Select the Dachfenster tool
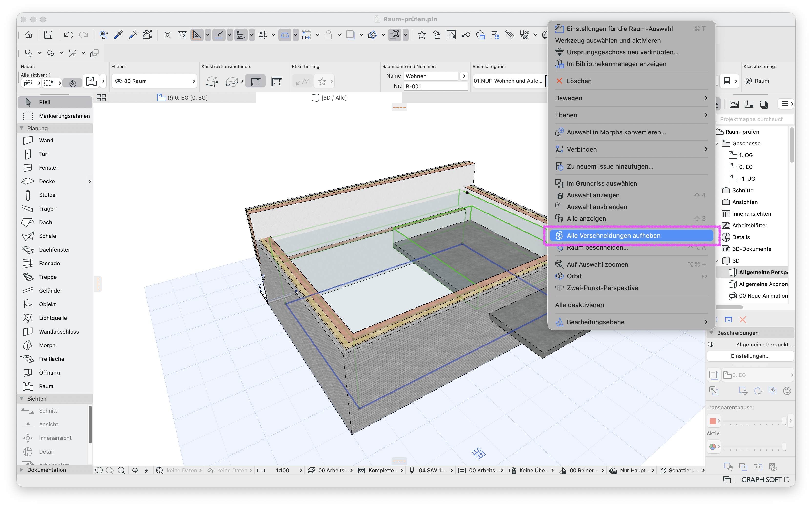 point(55,250)
